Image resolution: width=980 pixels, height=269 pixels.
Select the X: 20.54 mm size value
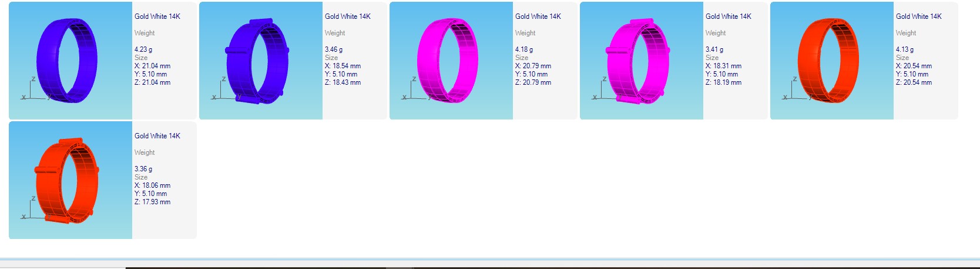tap(914, 66)
